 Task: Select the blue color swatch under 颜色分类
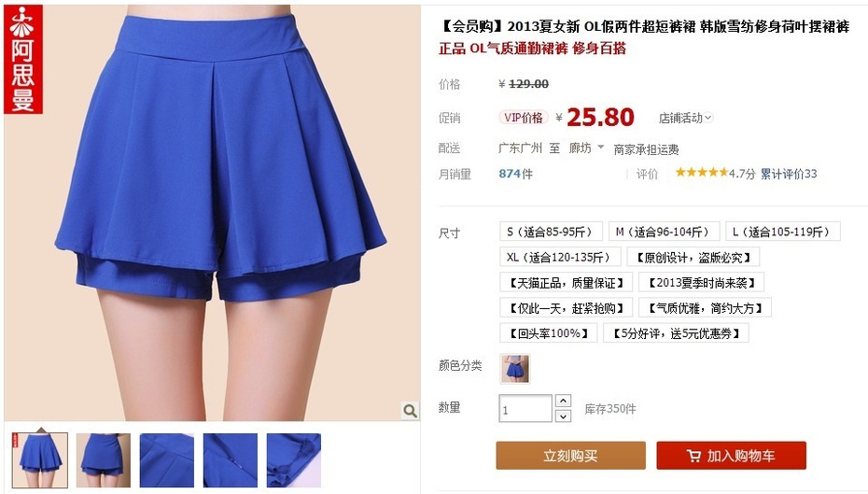tap(515, 369)
